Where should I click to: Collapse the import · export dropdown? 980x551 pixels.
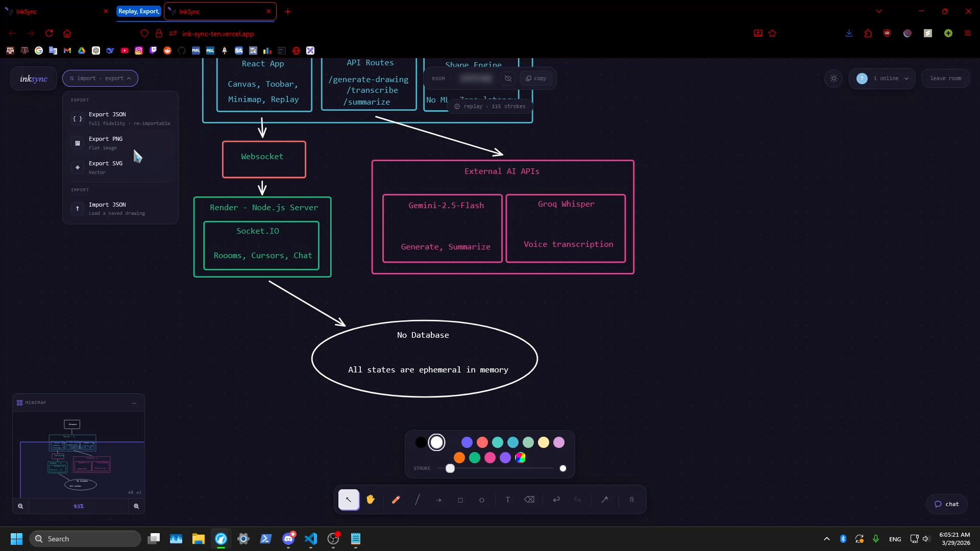pos(100,79)
